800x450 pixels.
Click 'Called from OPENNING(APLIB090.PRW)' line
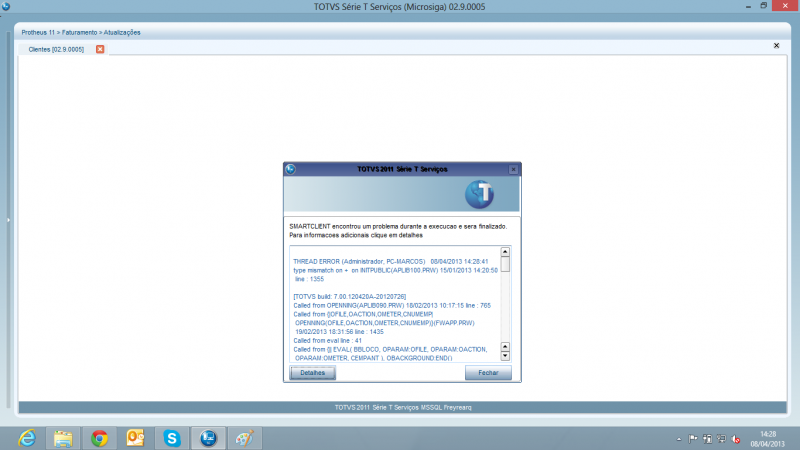(x=392, y=306)
